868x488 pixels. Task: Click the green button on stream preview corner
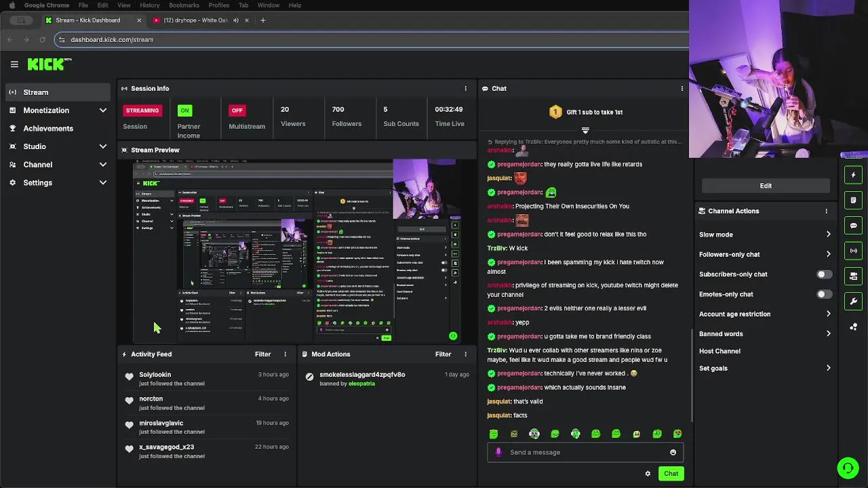[x=453, y=335]
